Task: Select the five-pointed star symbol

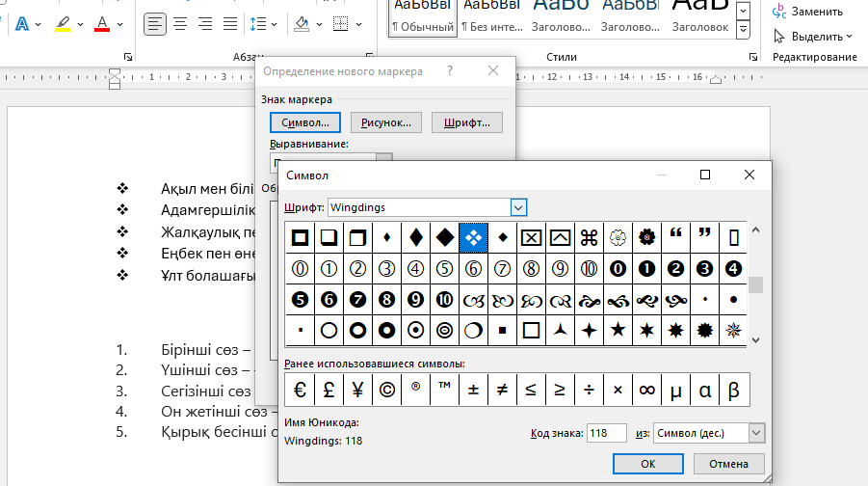Action: pos(618,331)
